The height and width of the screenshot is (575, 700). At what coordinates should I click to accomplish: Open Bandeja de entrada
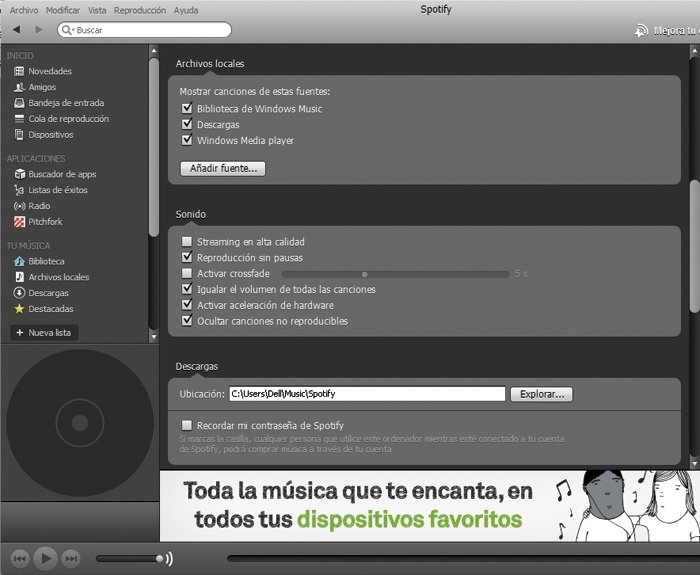[59, 103]
